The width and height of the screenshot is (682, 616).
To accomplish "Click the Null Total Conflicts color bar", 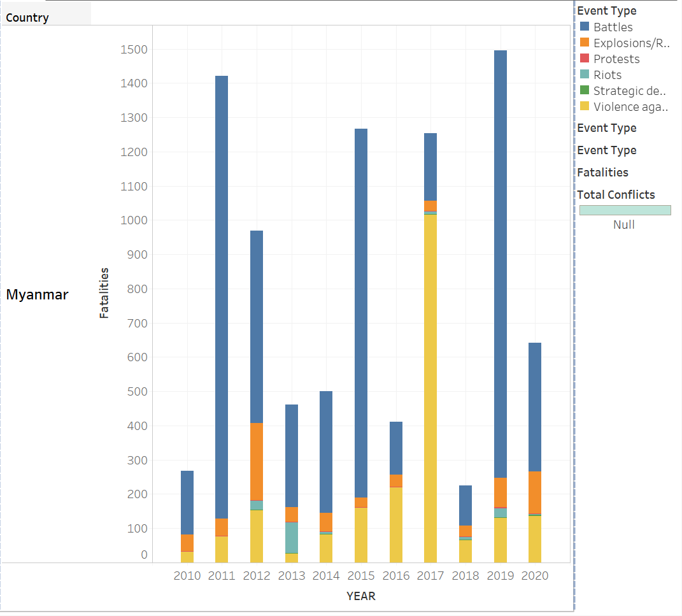I will 625,210.
